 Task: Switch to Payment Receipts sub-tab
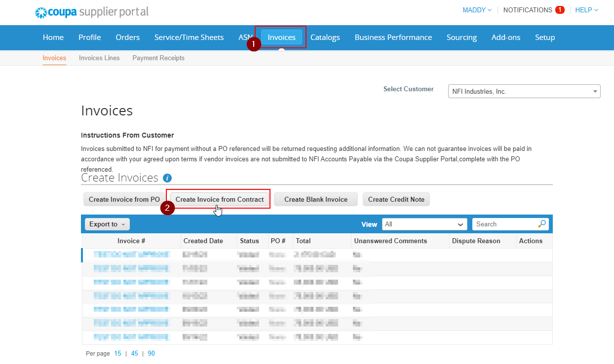point(158,58)
